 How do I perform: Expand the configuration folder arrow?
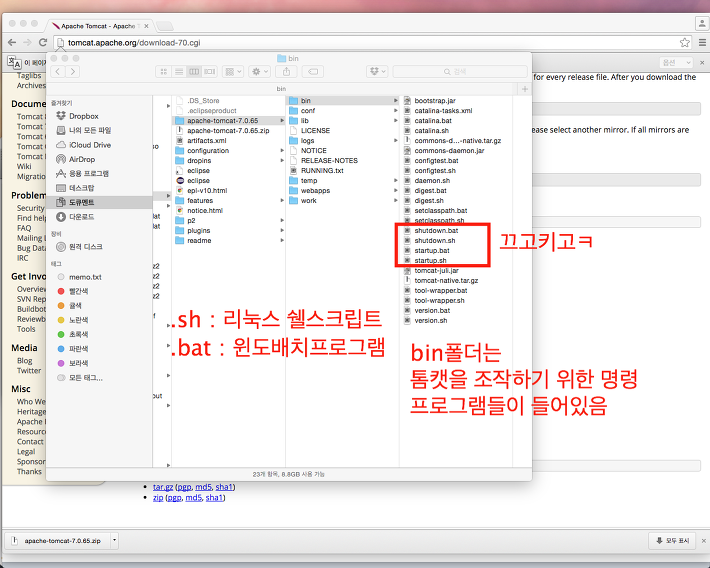(x=282, y=150)
